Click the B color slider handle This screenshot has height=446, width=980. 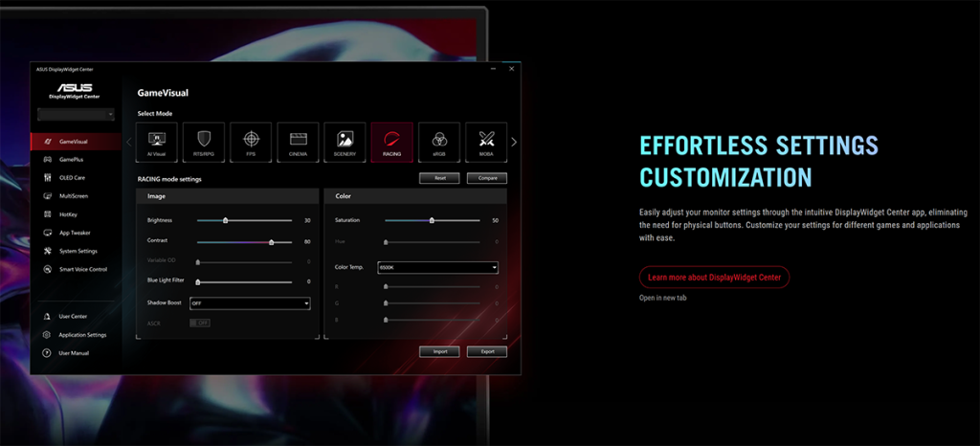click(x=386, y=320)
